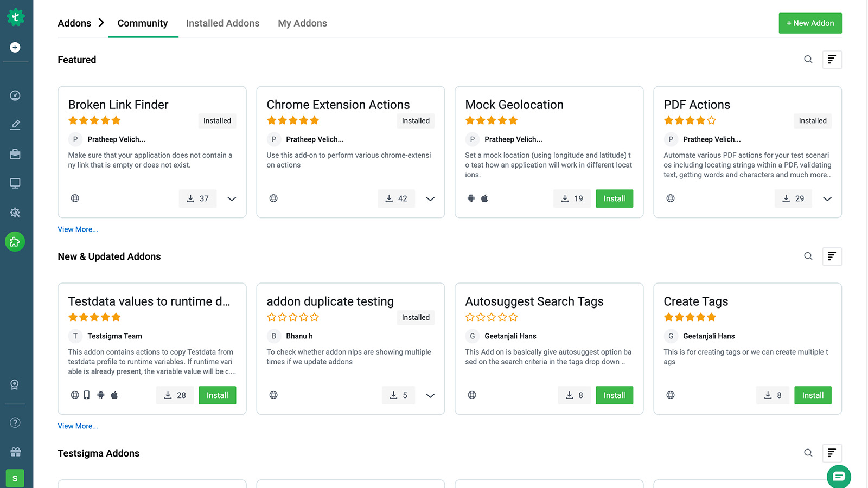Viewport: 868px width, 488px height.
Task: Open sort filter for New & Updated Addons
Action: [832, 256]
